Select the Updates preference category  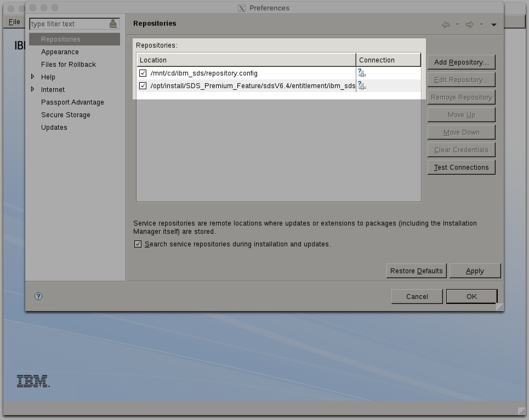pos(54,127)
